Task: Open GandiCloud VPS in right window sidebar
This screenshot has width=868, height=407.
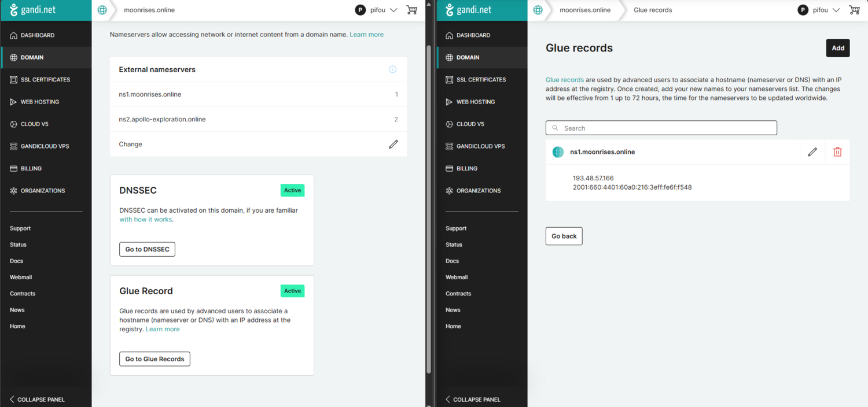Action: pyautogui.click(x=481, y=146)
